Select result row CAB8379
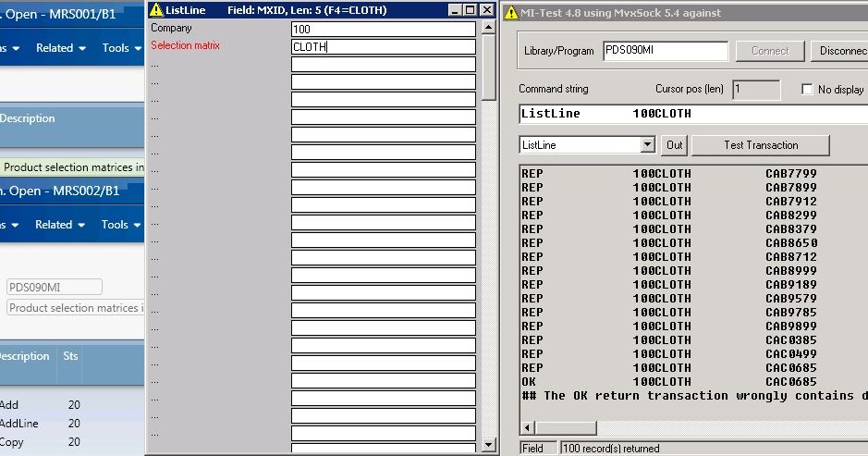The width and height of the screenshot is (868, 456). pyautogui.click(x=694, y=228)
